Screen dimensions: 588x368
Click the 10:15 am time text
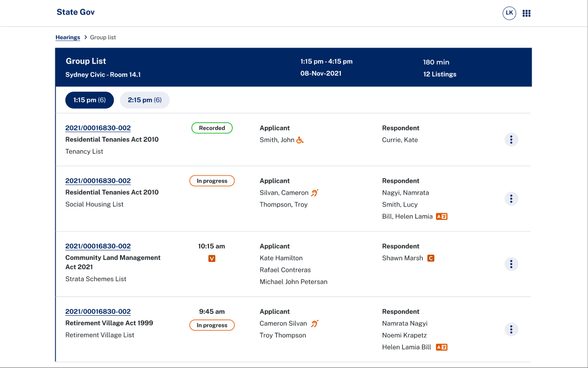(212, 246)
